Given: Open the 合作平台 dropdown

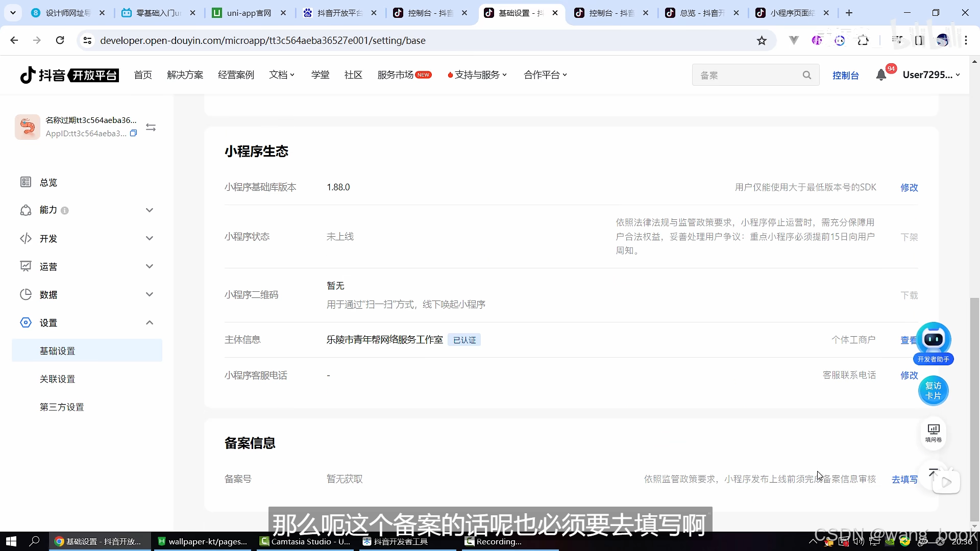Looking at the screenshot, I should point(545,75).
